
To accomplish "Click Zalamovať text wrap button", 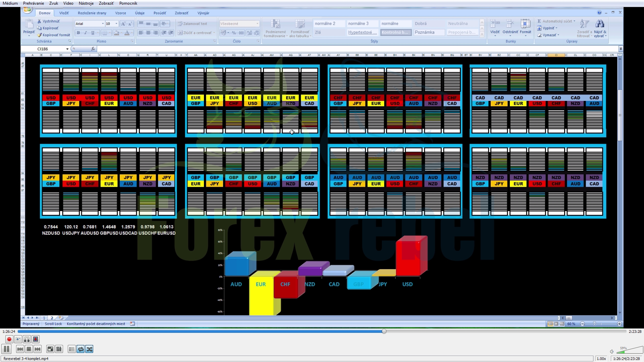I will 192,24.
